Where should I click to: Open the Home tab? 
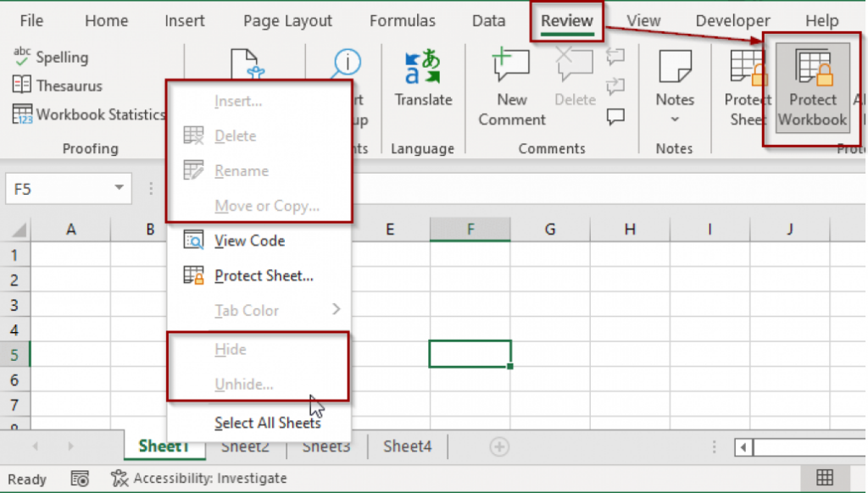[x=106, y=20]
